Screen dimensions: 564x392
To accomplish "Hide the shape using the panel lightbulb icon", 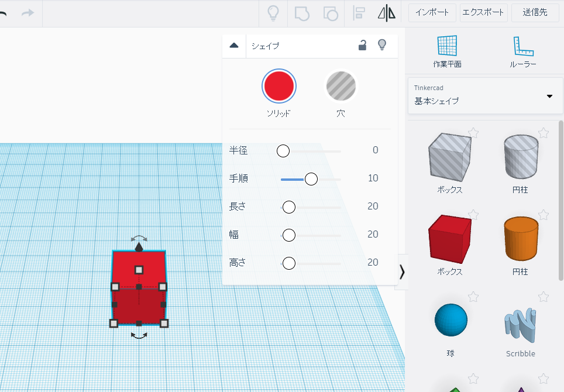I will click(382, 45).
